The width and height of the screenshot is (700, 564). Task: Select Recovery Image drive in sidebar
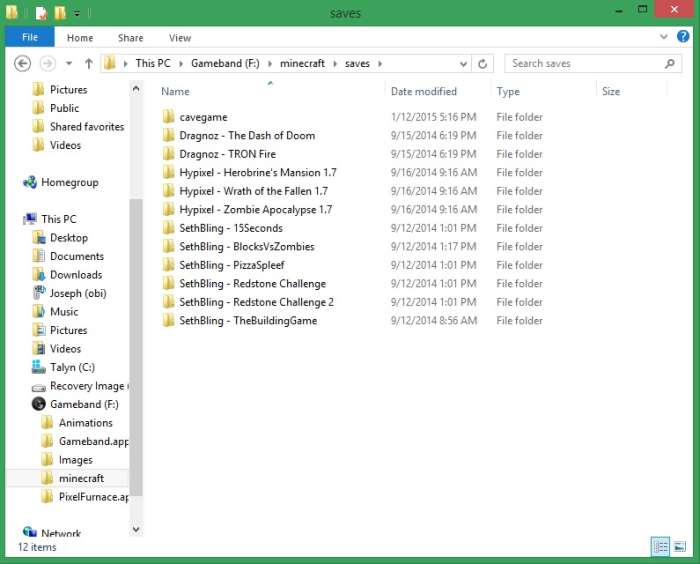click(79, 386)
